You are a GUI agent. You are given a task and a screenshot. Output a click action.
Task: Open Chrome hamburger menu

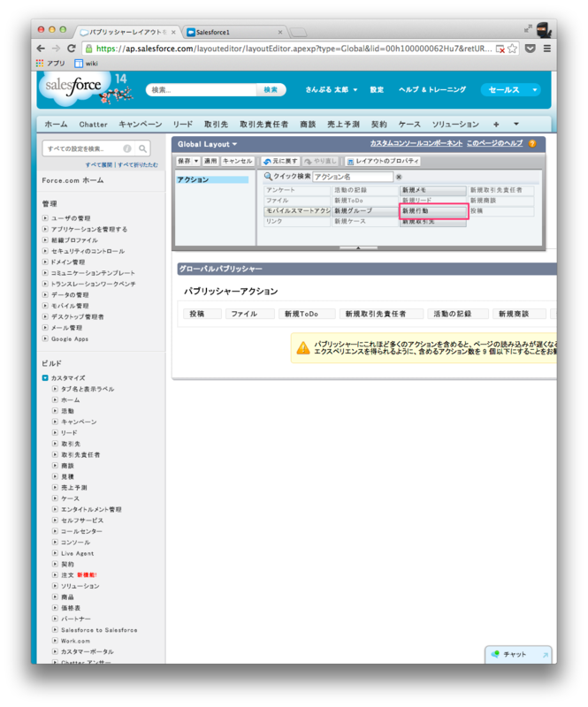[547, 49]
